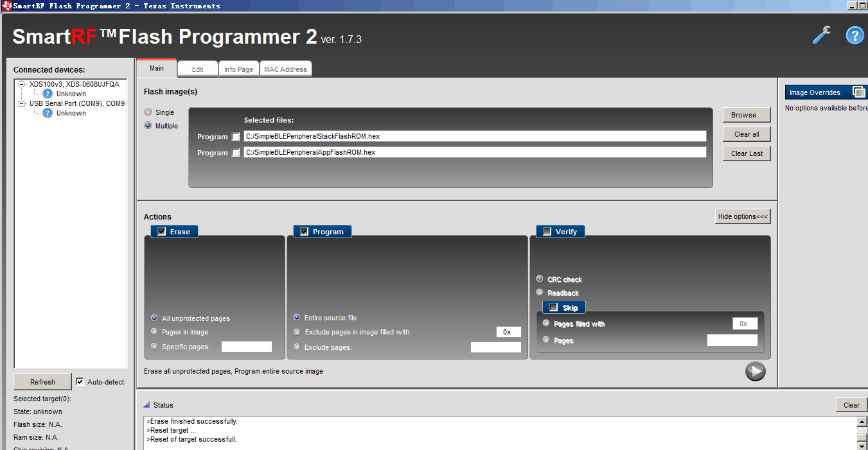Screen dimensions: 868x450
Task: Select CRC check verify option
Action: tap(540, 279)
